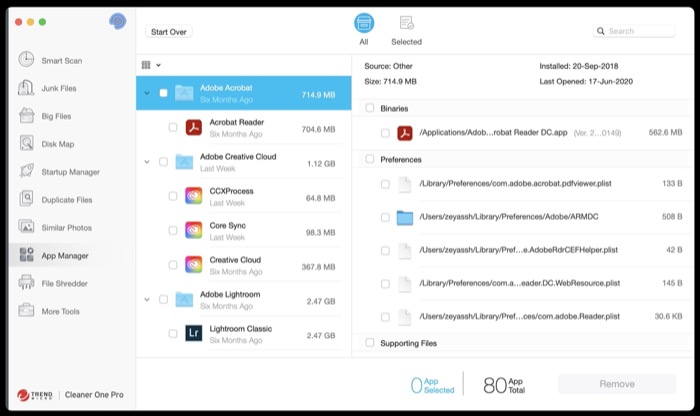The image size is (700, 416).
Task: Select the Disk Map icon
Action: [x=26, y=144]
